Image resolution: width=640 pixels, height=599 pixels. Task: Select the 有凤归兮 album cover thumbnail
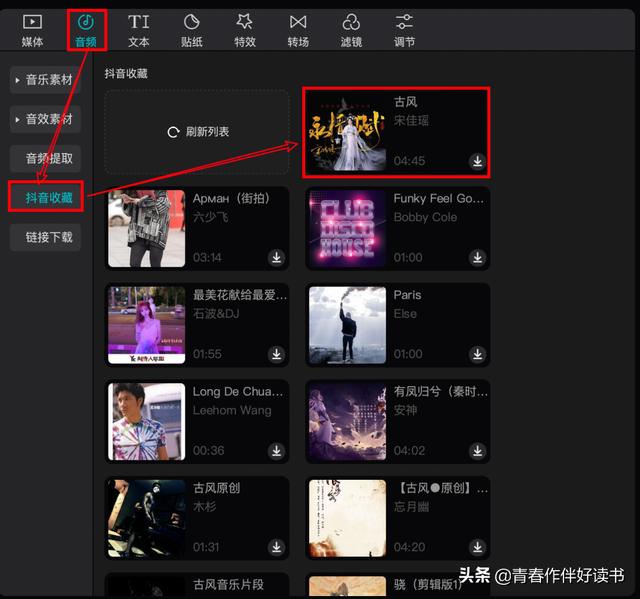pyautogui.click(x=347, y=421)
